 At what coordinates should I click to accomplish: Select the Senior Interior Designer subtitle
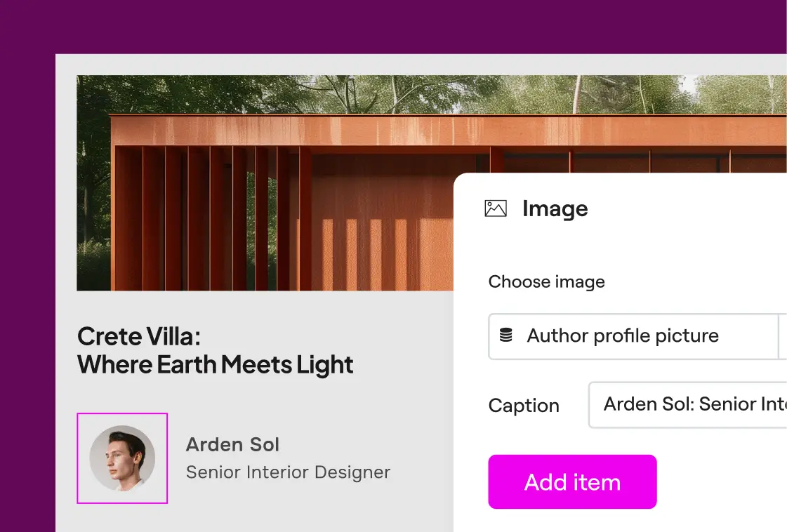point(288,472)
